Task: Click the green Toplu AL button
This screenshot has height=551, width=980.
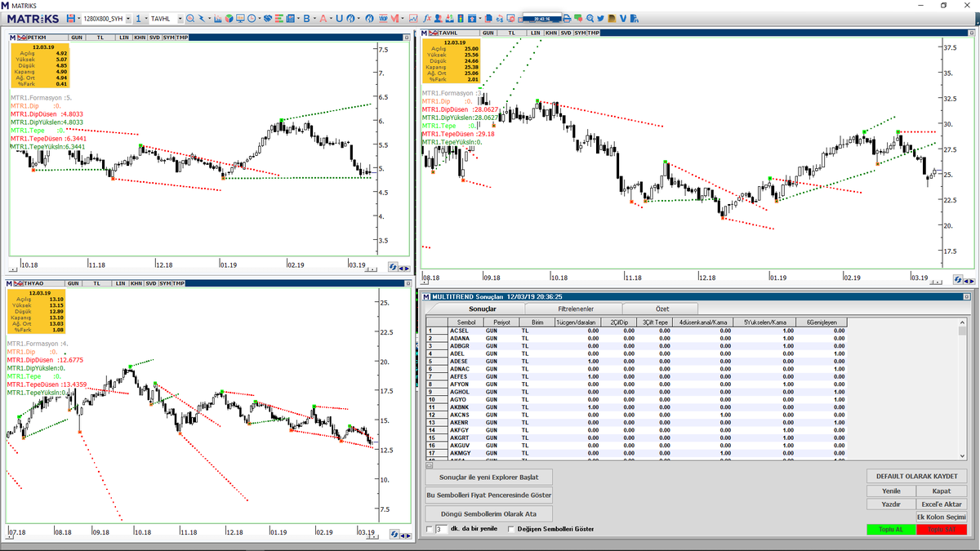Action: pos(892,530)
